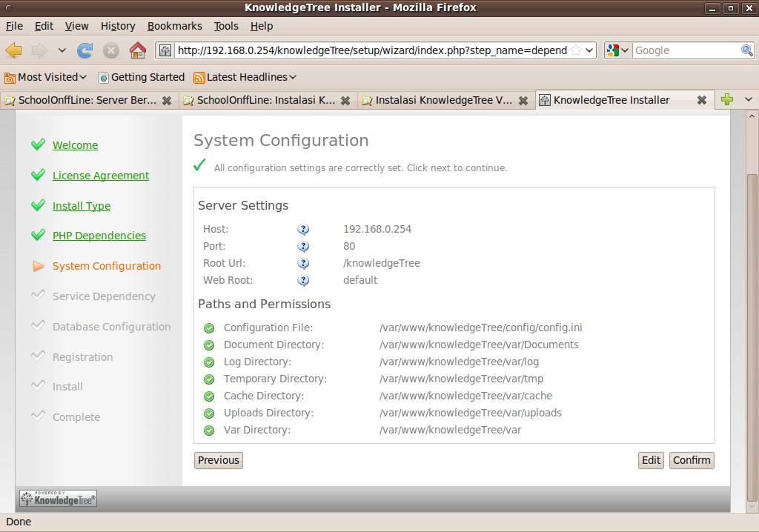Open a new tab with the plus icon
759x532 pixels.
pos(727,100)
